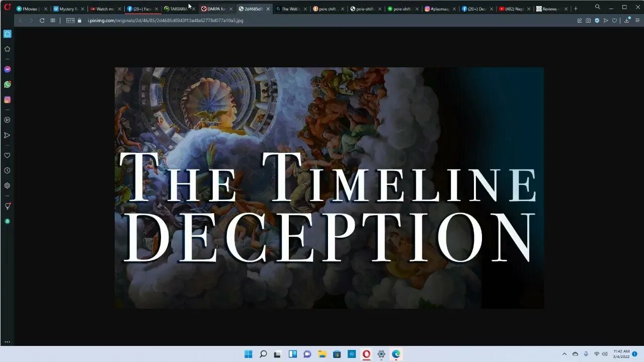Open Microsoft Store from the taskbar

337,354
